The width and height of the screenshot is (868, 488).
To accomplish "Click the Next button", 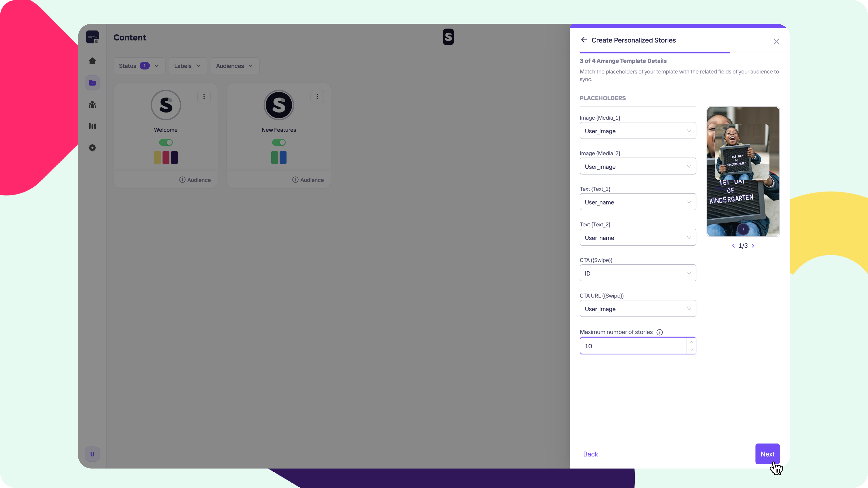I will [x=767, y=454].
